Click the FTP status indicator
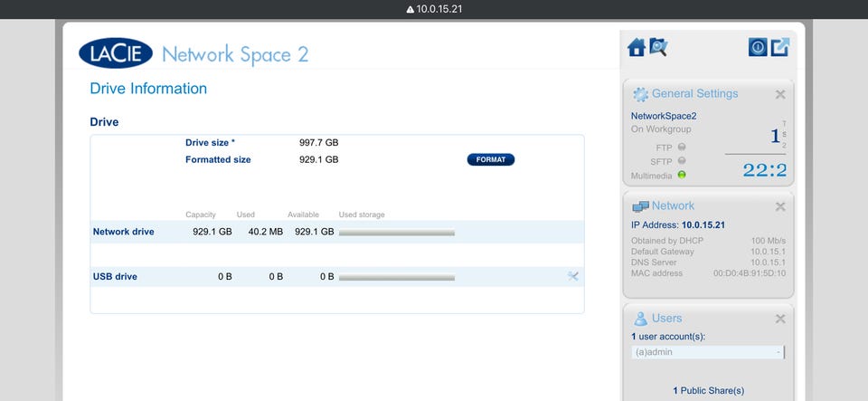 (x=682, y=148)
